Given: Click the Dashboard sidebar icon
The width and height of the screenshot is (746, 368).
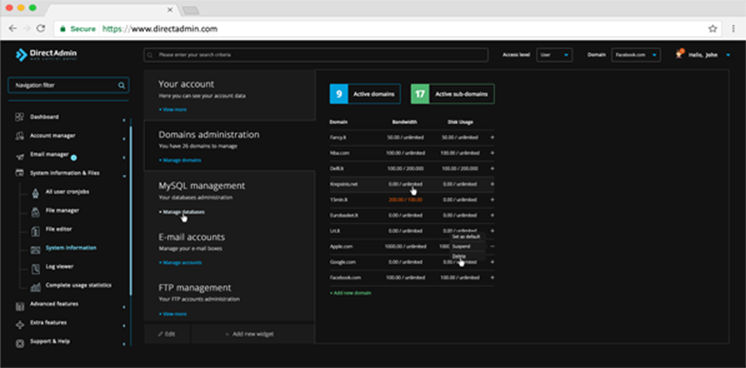Looking at the screenshot, I should [20, 117].
